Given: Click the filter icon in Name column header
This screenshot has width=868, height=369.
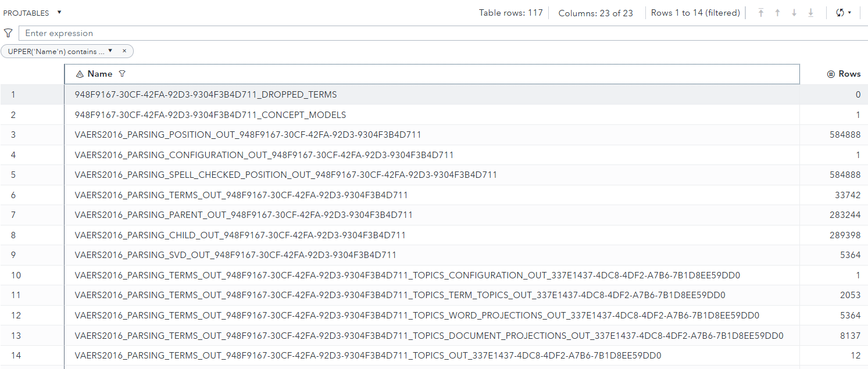Looking at the screenshot, I should (x=122, y=74).
